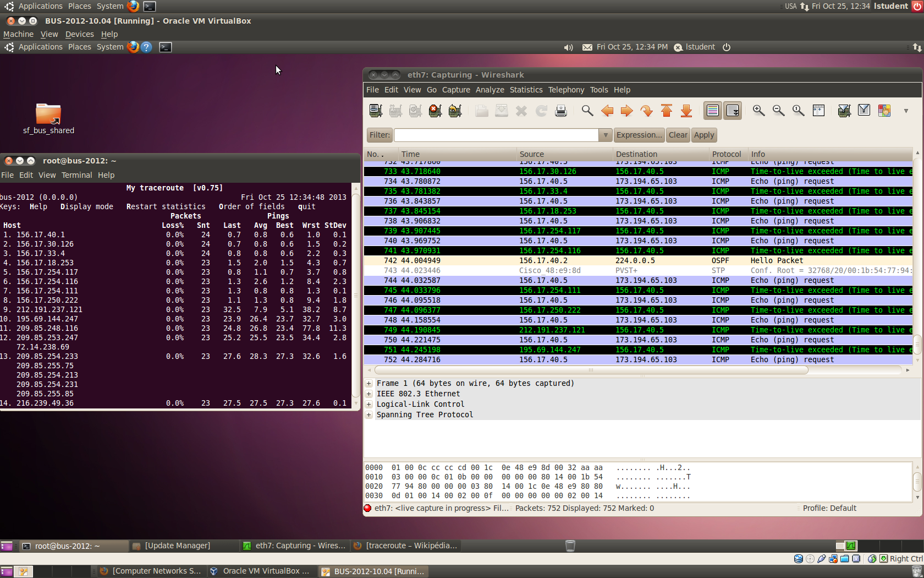
Task: Click the Expression... filter button
Action: pyautogui.click(x=639, y=135)
